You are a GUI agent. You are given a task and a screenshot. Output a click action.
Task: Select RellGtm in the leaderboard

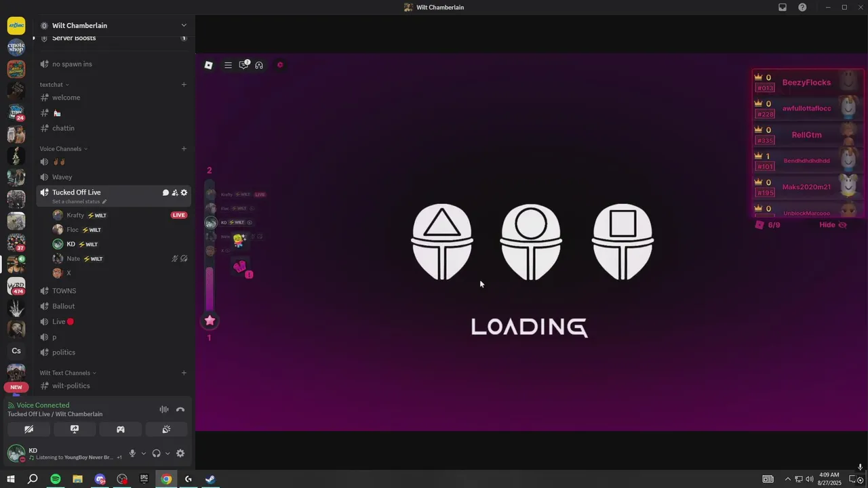tap(807, 135)
